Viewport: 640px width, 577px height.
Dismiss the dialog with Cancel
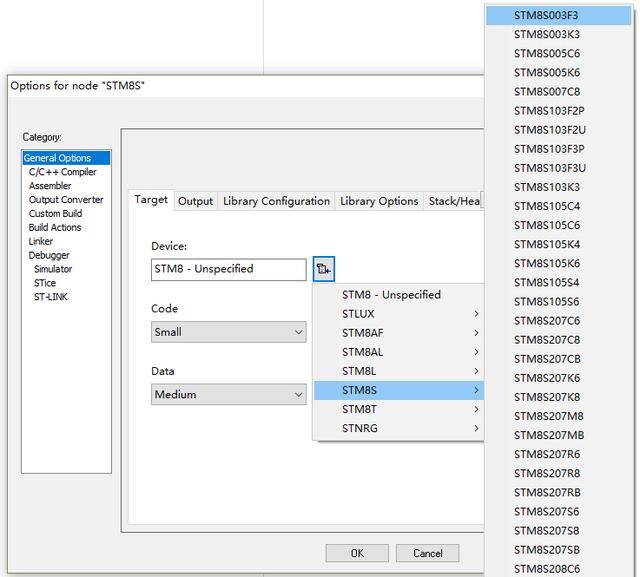(427, 553)
